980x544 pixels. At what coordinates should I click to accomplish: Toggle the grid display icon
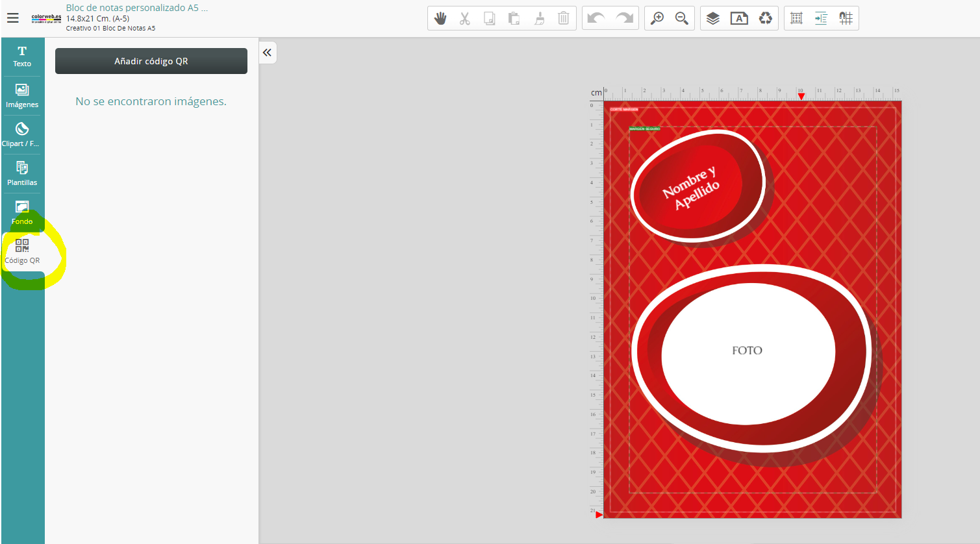tap(796, 18)
